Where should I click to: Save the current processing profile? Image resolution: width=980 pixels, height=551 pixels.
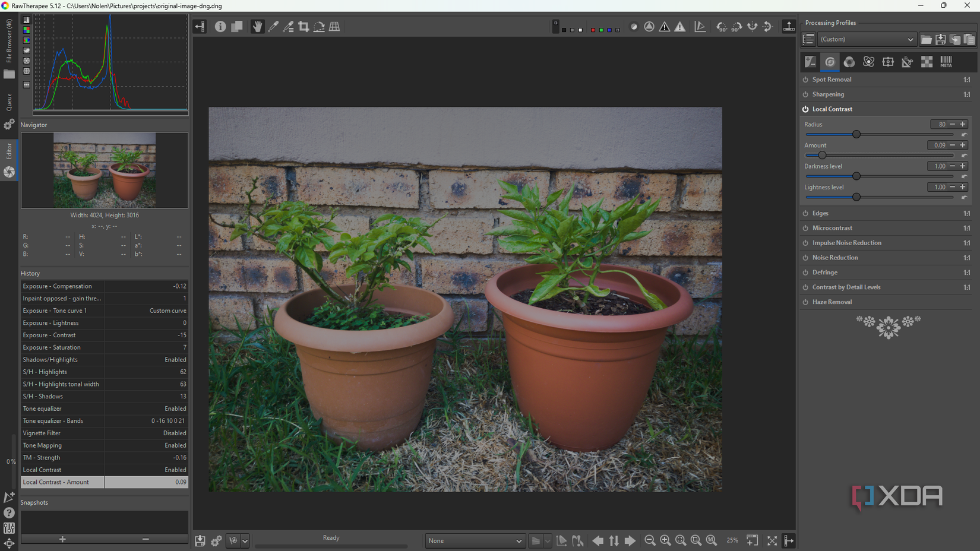point(941,40)
